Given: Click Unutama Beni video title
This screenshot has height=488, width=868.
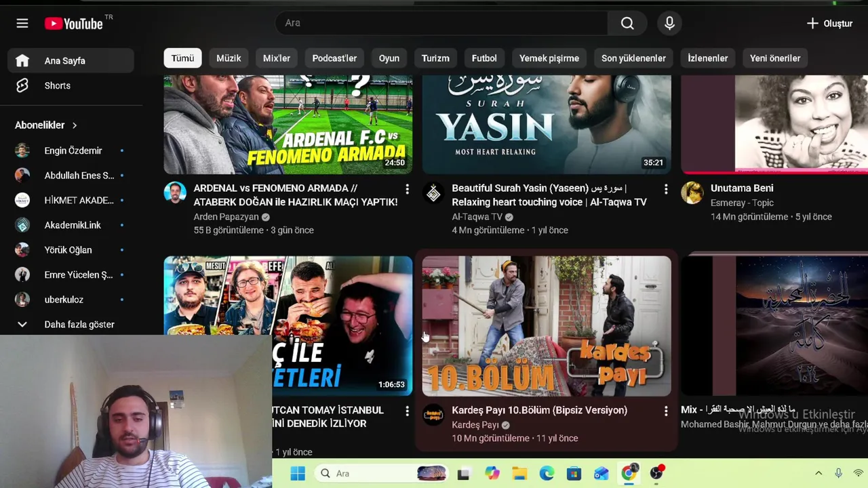Looking at the screenshot, I should click(x=742, y=188).
